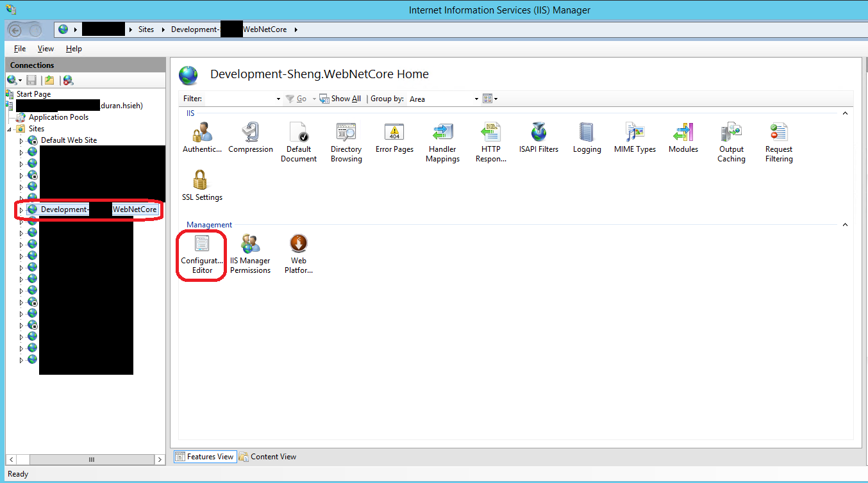This screenshot has height=483, width=868.
Task: Open the Authentication feature
Action: click(x=202, y=138)
